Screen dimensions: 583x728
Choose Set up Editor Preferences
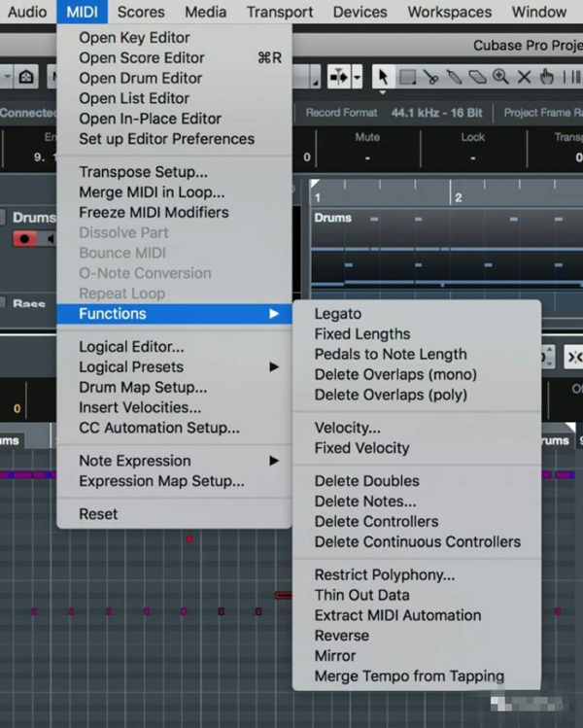174,139
